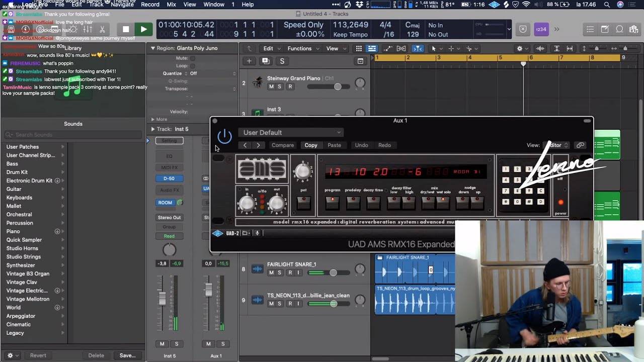Open the Help menu
Viewport: 644px width, 362px height.
[248, 5]
